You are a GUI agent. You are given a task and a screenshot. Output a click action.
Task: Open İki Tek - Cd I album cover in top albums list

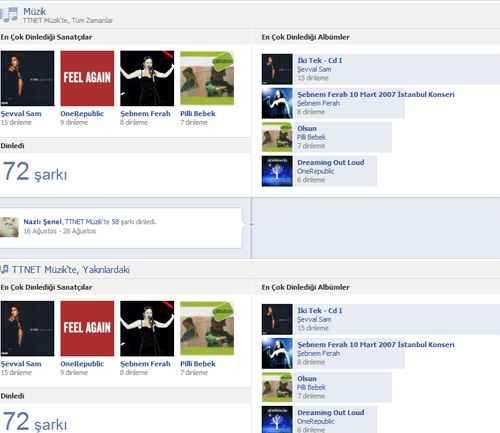(x=277, y=69)
